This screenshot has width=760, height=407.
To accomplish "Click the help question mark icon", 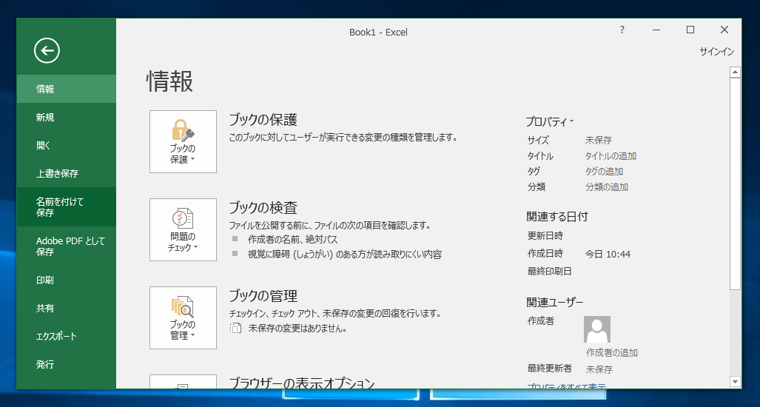I will click(x=622, y=30).
